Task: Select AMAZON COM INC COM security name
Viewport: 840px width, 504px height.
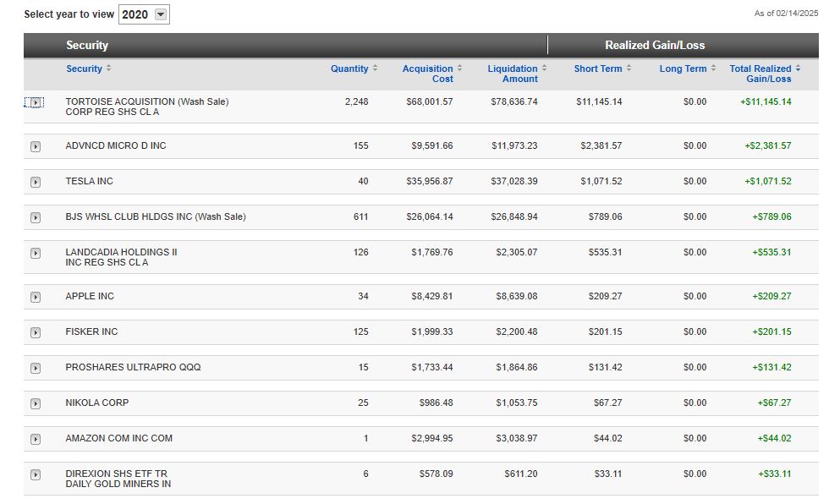Action: pyautogui.click(x=119, y=438)
